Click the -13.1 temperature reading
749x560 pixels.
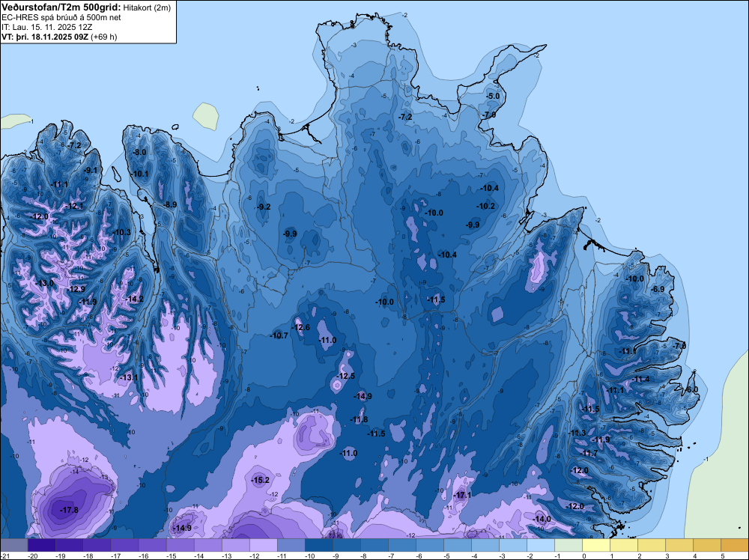pyautogui.click(x=129, y=377)
